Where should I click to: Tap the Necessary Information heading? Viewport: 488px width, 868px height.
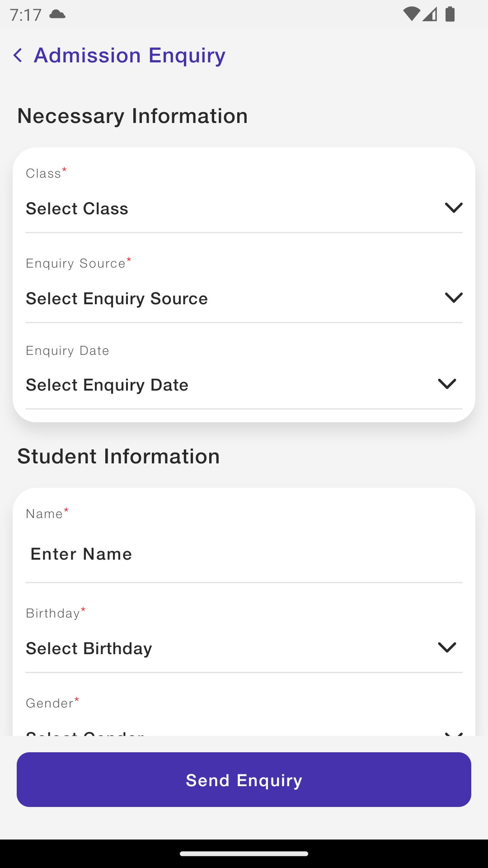132,116
